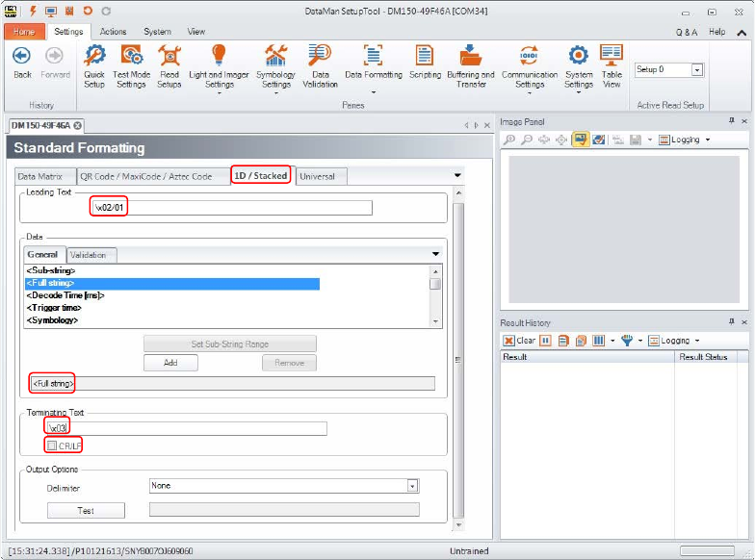
Task: Go Back in history
Action: (x=22, y=63)
